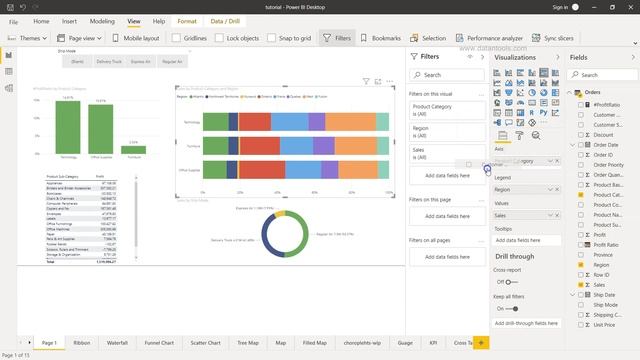
Task: Open the Sales values field dropdown
Action: (550, 216)
